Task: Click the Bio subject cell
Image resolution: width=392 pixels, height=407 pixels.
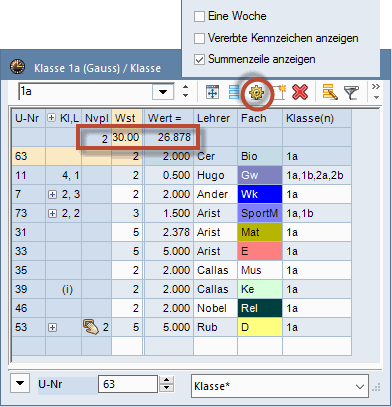Action: 260,156
